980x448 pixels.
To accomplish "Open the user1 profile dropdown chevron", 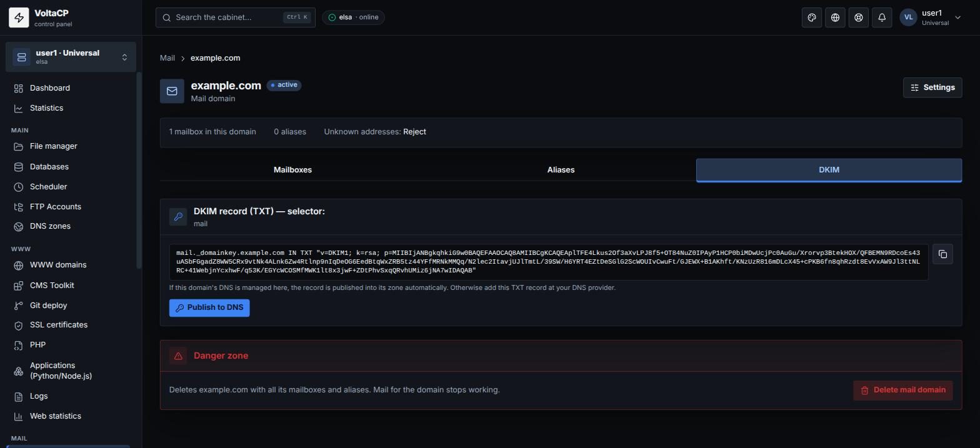I will (x=957, y=17).
